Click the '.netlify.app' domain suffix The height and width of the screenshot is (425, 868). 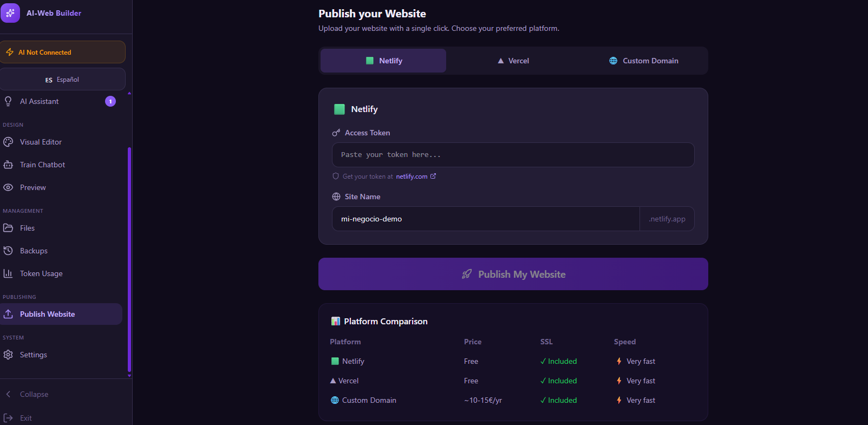(x=667, y=219)
